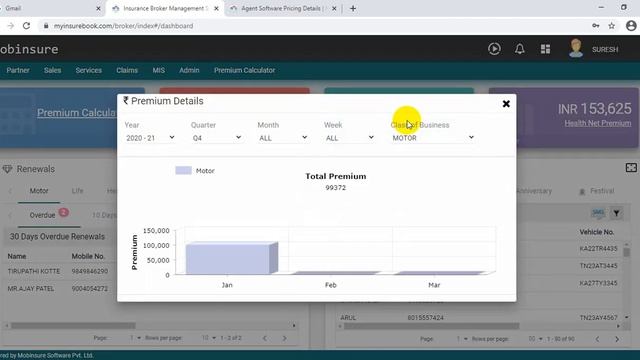Click the previous arrow beside Motor tab
Viewport: 640px width, 360px height.
(x=10, y=191)
